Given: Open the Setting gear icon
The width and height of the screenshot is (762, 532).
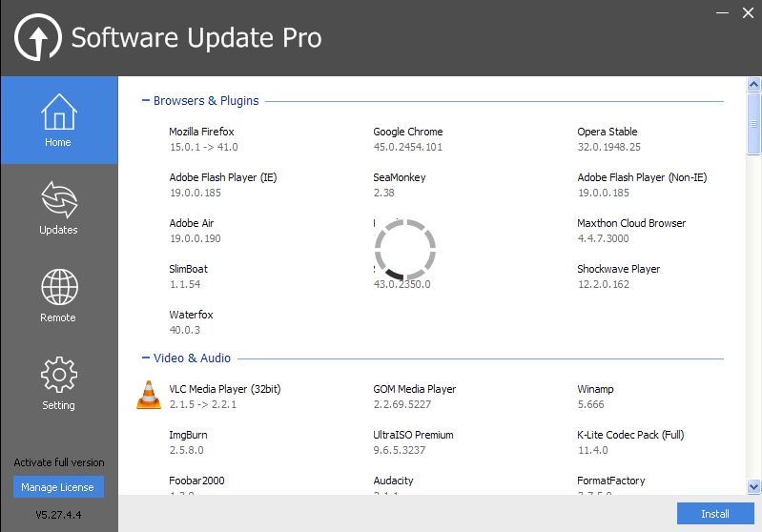Looking at the screenshot, I should pos(59,375).
